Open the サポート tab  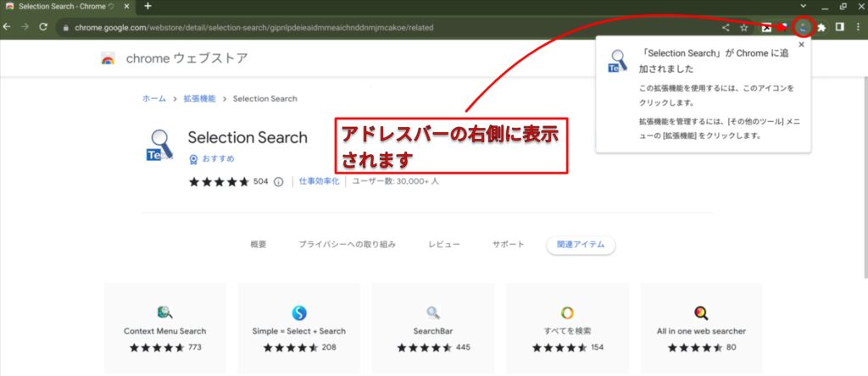(x=509, y=244)
